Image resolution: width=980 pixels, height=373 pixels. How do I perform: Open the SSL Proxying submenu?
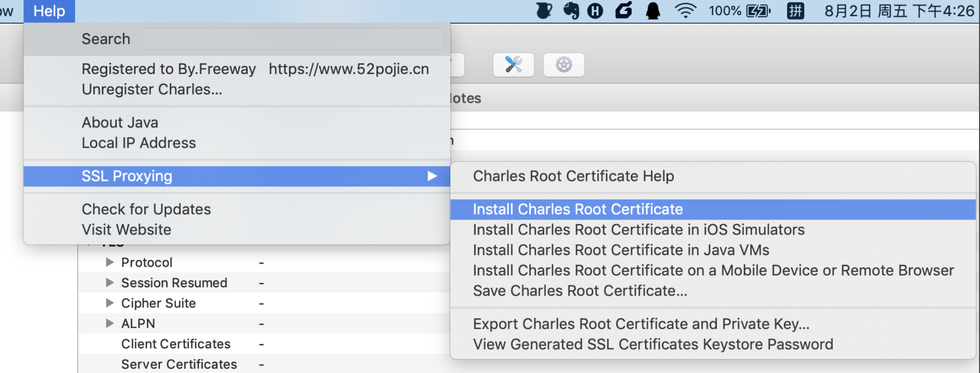237,176
